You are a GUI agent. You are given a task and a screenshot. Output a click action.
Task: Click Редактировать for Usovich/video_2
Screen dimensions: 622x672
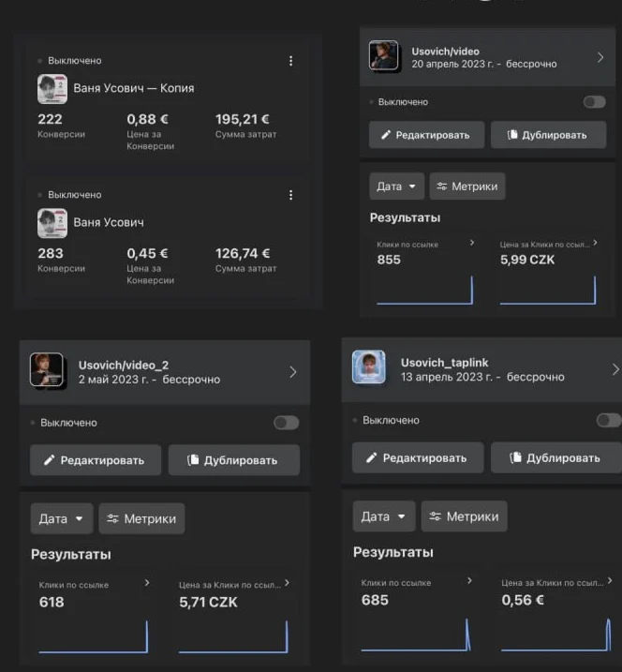point(96,460)
